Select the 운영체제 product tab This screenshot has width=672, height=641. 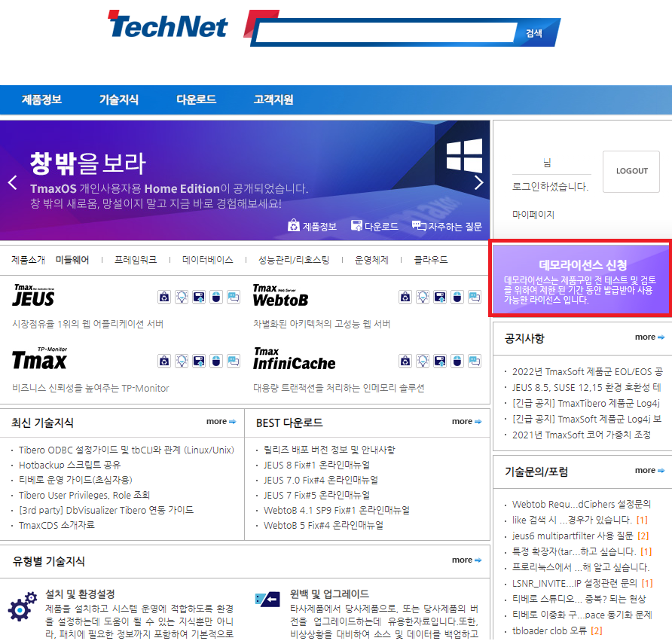(371, 260)
